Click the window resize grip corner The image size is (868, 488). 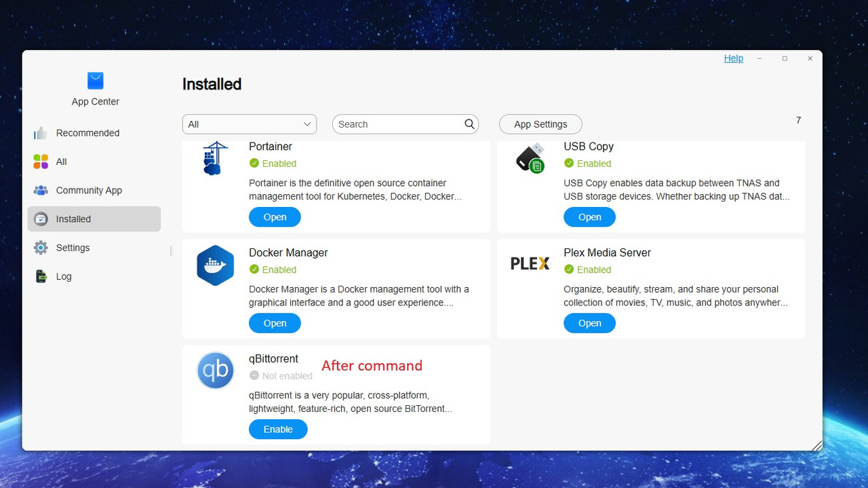[816, 445]
